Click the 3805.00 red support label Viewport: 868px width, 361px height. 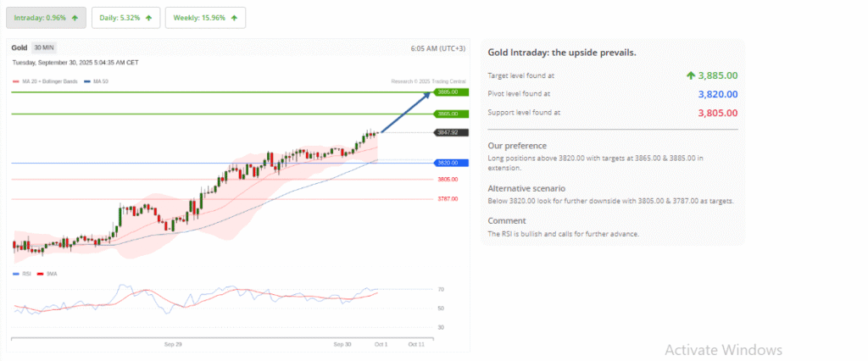click(448, 180)
